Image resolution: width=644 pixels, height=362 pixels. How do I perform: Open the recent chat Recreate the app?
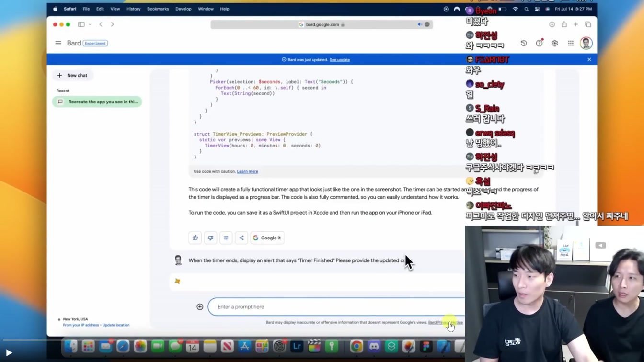point(97,102)
